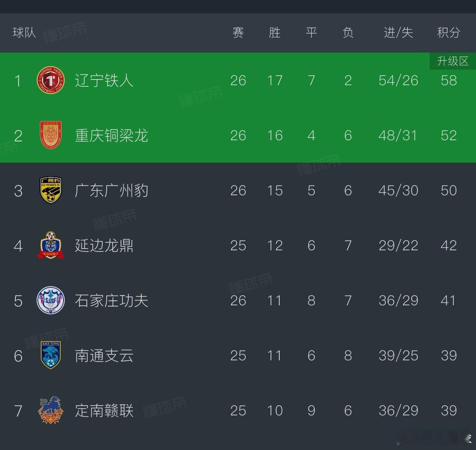
Task: Click the 赛 column header
Action: coord(238,33)
